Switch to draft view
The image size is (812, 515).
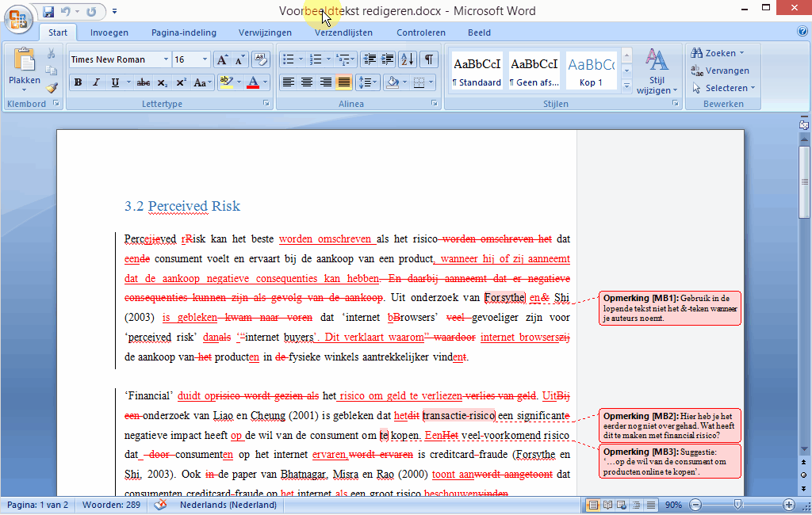[650, 505]
